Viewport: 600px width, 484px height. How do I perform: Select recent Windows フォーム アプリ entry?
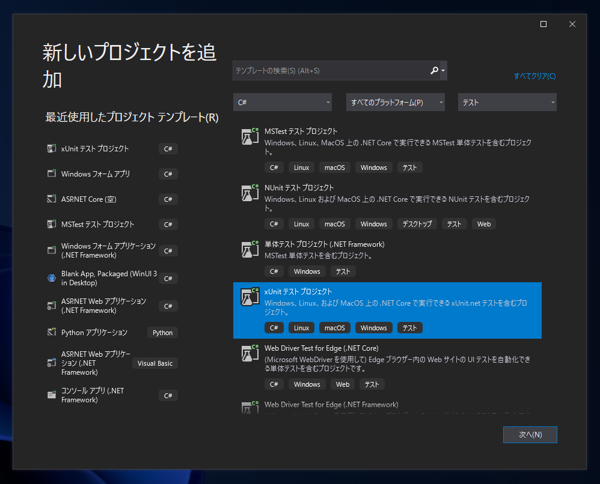click(x=96, y=174)
